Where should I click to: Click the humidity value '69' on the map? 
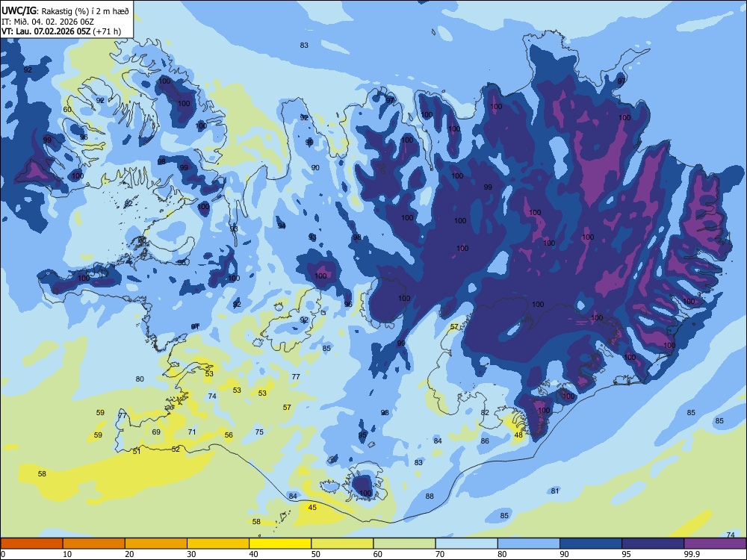coord(156,432)
